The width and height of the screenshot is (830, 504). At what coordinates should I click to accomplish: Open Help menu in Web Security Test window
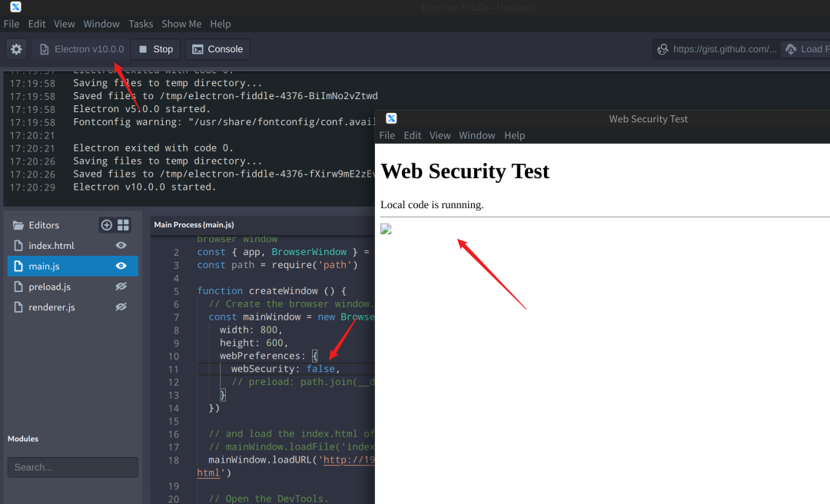514,135
